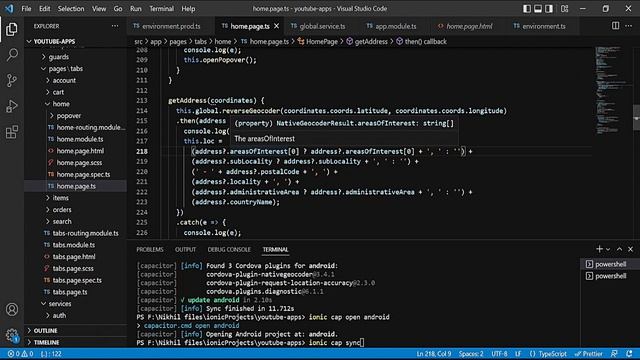Screen dimensions: 640x360
Task: Open the Extensions view
Action: [12, 132]
